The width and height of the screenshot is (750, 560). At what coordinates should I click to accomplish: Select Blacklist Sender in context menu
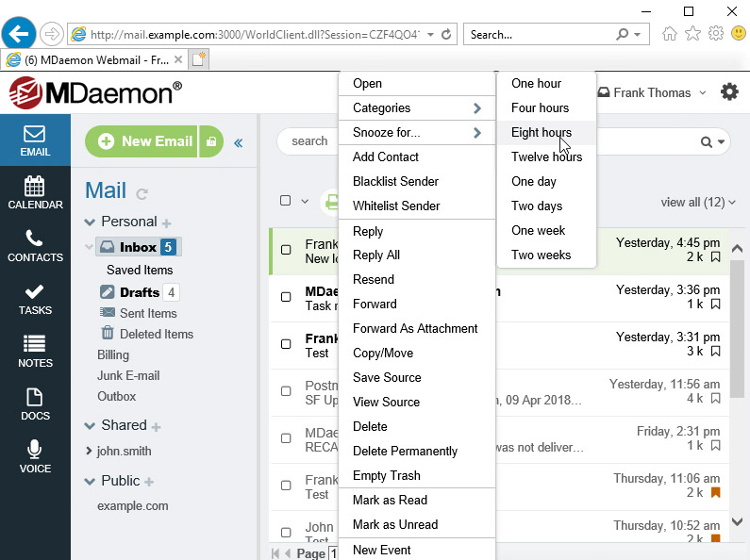point(417,181)
